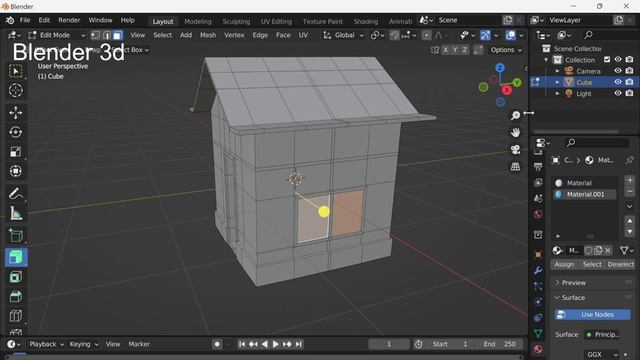640x360 pixels.
Task: Select the Transform tool
Action: pos(16,171)
